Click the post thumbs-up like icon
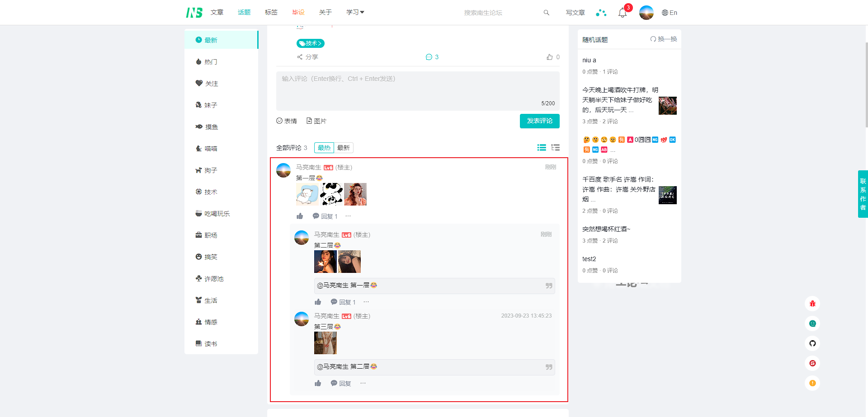 click(550, 57)
